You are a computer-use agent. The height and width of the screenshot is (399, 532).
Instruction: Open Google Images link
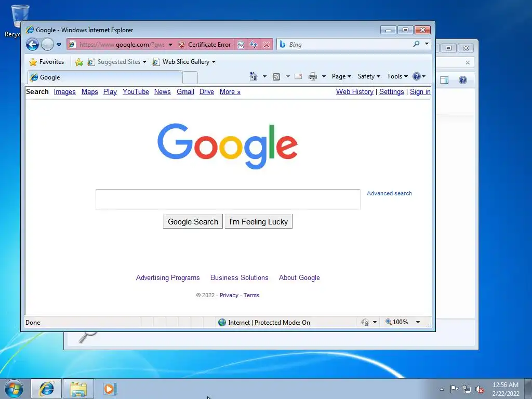click(x=65, y=91)
